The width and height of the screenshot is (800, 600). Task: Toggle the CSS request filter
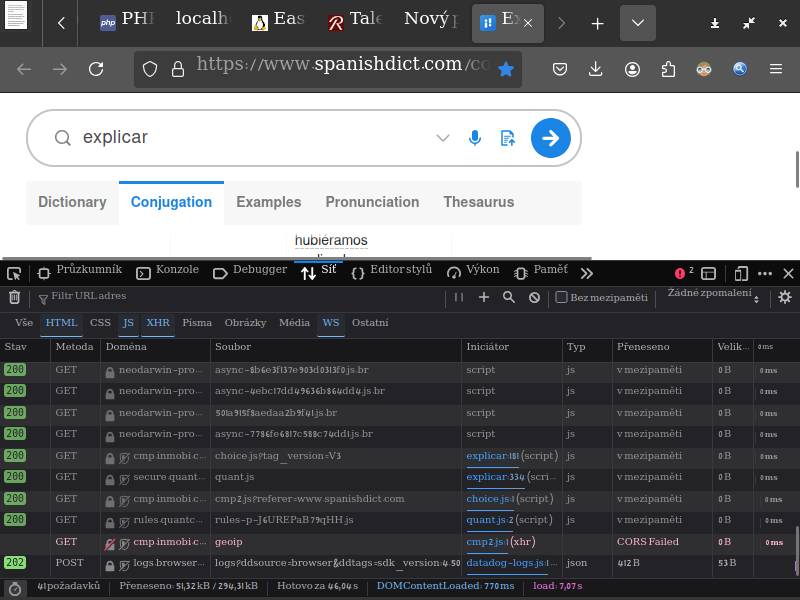point(100,323)
